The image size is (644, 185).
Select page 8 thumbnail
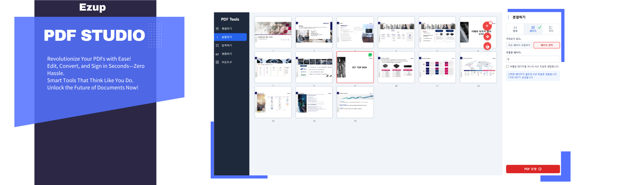(314, 67)
